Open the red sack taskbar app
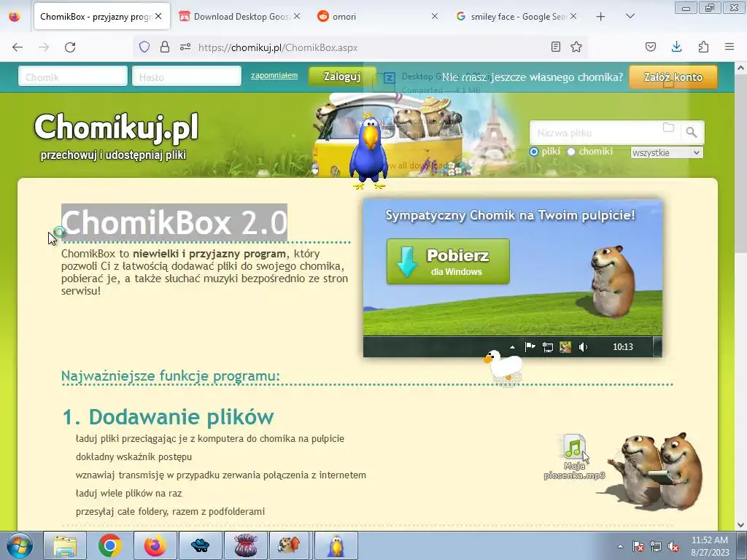Viewport: 747px width, 560px height. 246,545
